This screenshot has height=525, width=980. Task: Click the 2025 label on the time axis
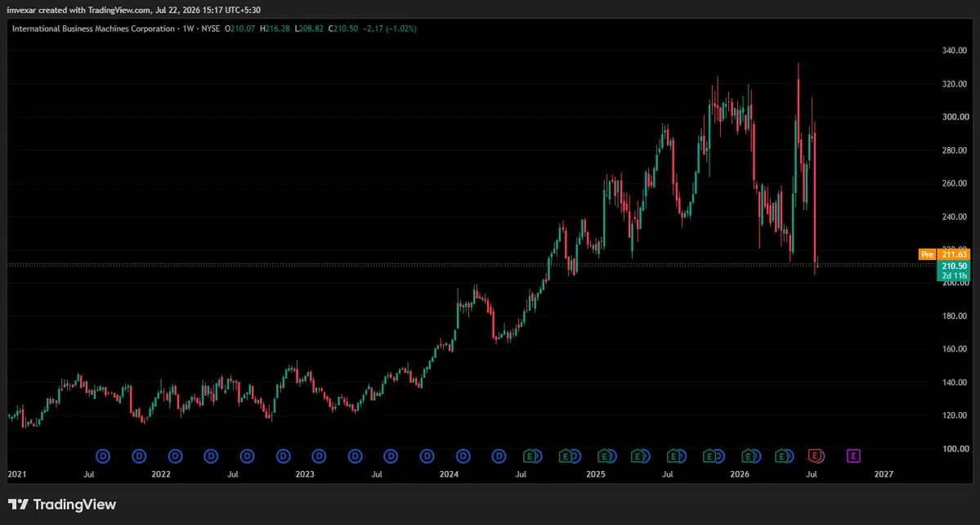tap(596, 474)
